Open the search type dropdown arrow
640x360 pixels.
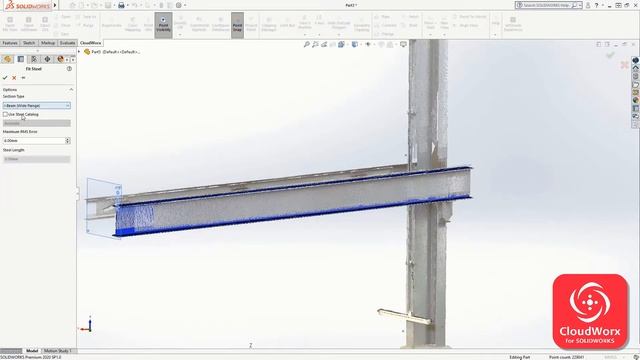point(580,5)
